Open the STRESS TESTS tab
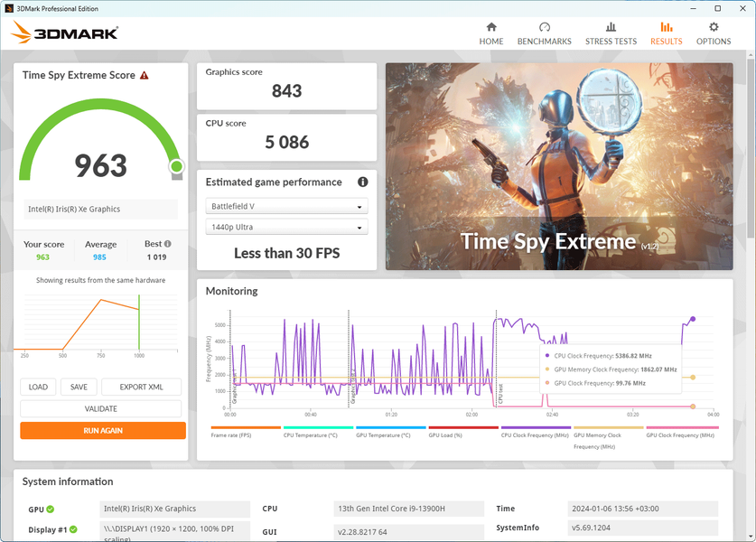 [611, 33]
